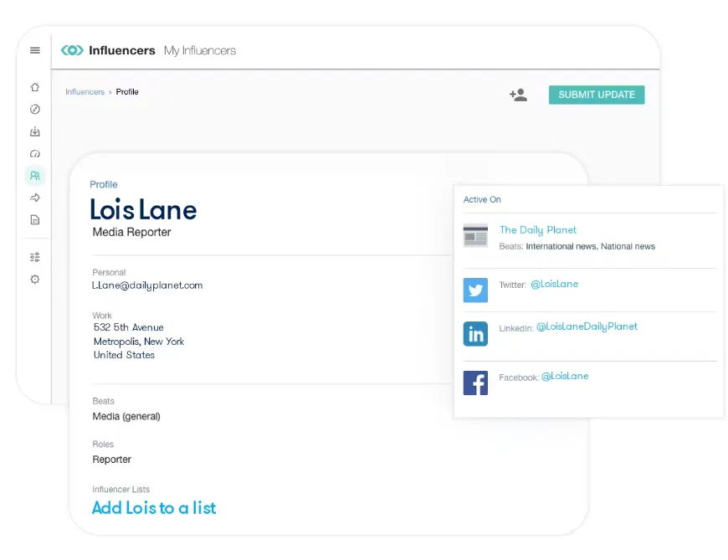Click Add Lois to a list
This screenshot has width=728, height=560.
pyautogui.click(x=154, y=507)
